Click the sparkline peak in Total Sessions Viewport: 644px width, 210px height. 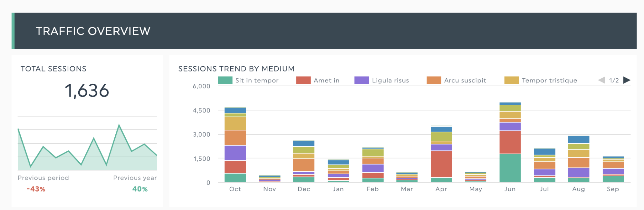click(119, 125)
